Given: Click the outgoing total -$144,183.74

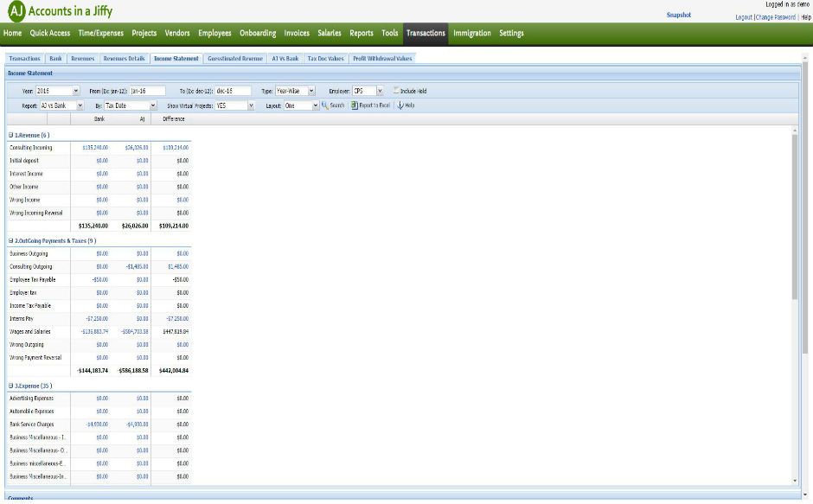Looking at the screenshot, I should (93, 371).
